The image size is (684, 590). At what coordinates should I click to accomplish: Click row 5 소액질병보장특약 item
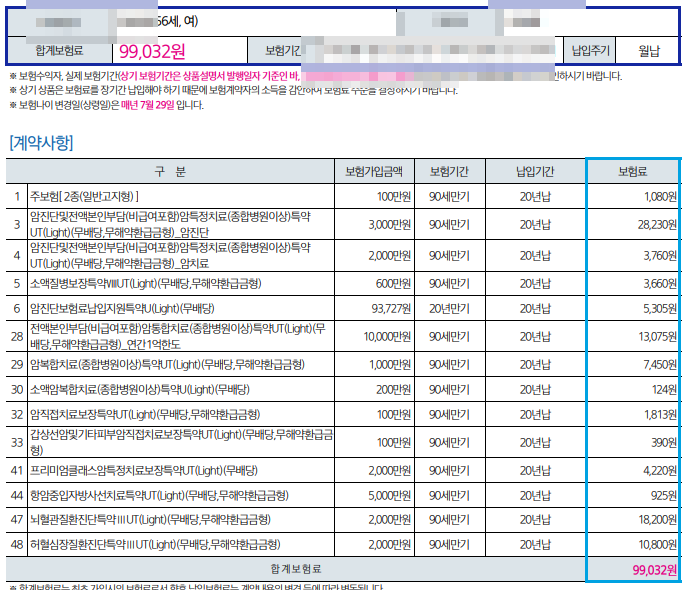click(146, 284)
